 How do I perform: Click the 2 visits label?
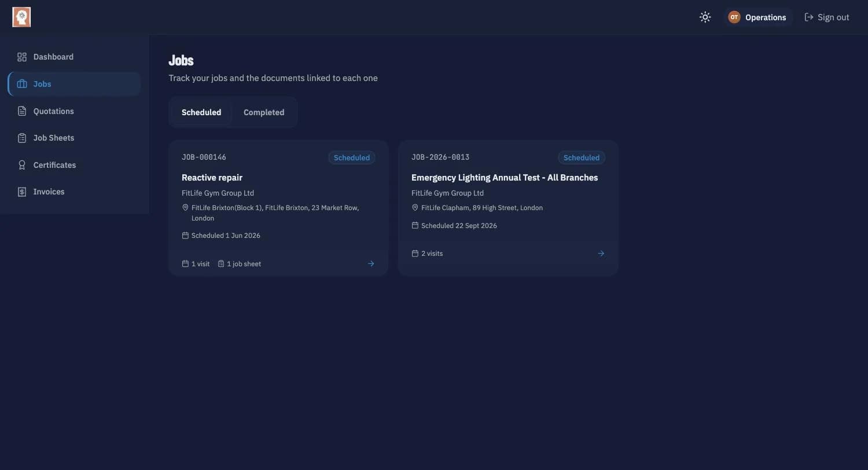(x=432, y=254)
